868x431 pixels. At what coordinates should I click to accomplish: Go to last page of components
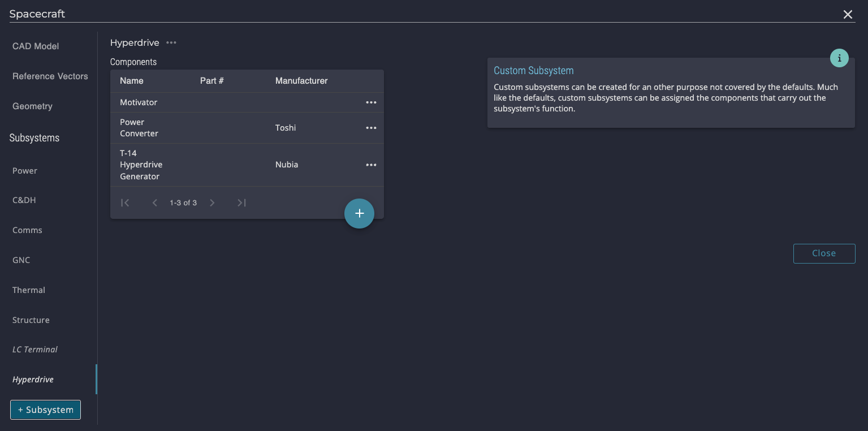[x=241, y=202]
